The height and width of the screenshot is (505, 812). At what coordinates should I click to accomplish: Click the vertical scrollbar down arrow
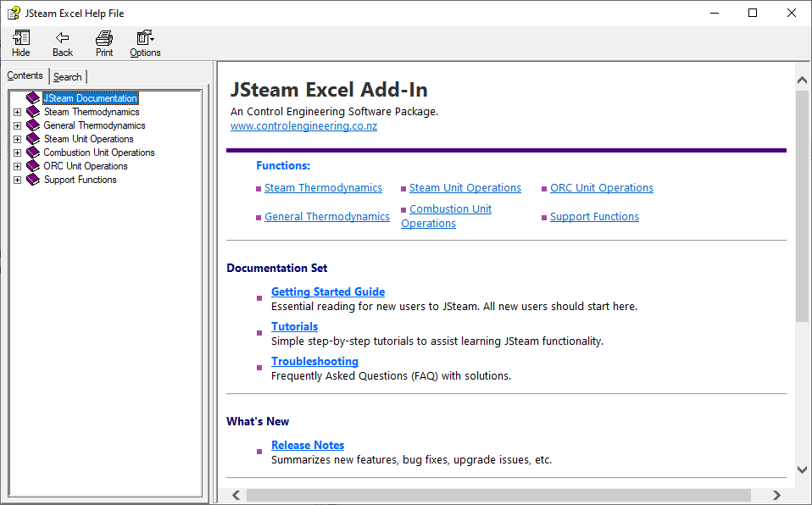802,469
